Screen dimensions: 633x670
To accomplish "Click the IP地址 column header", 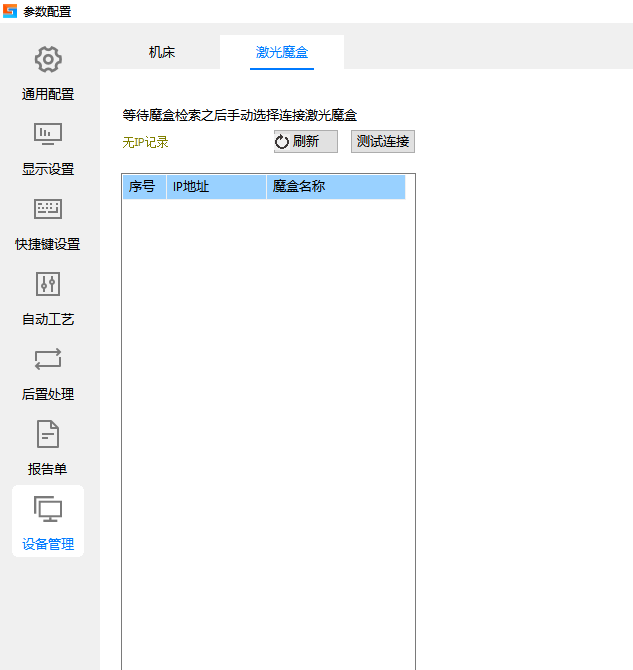I will coord(216,187).
